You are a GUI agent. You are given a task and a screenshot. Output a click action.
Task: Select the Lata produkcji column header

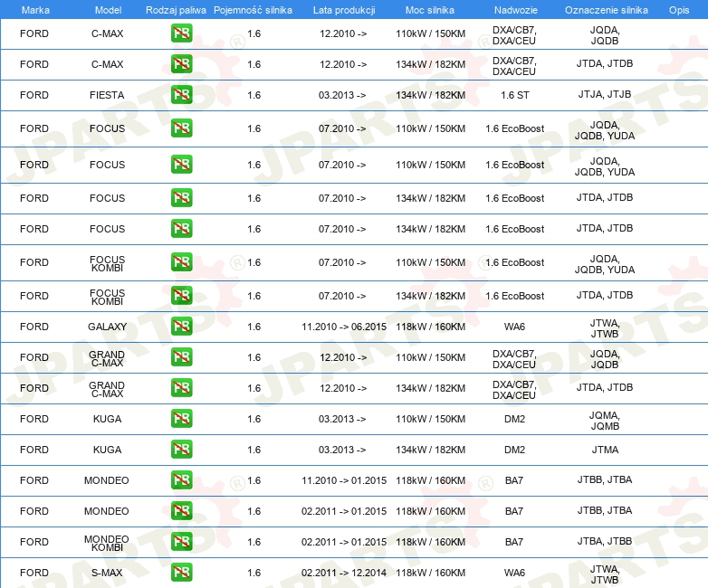click(344, 10)
